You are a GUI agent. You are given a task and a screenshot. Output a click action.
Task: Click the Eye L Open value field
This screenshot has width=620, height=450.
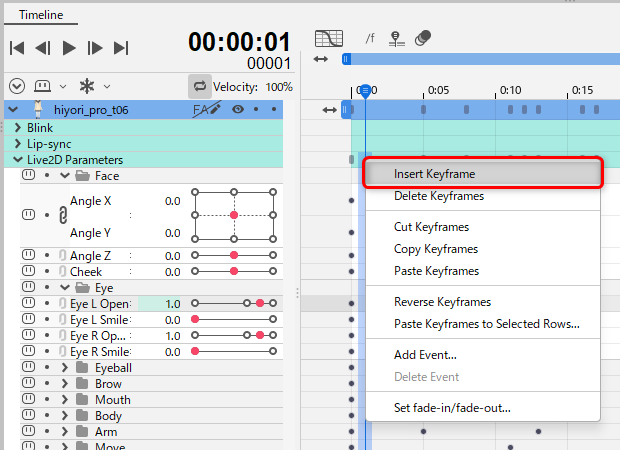click(x=172, y=303)
